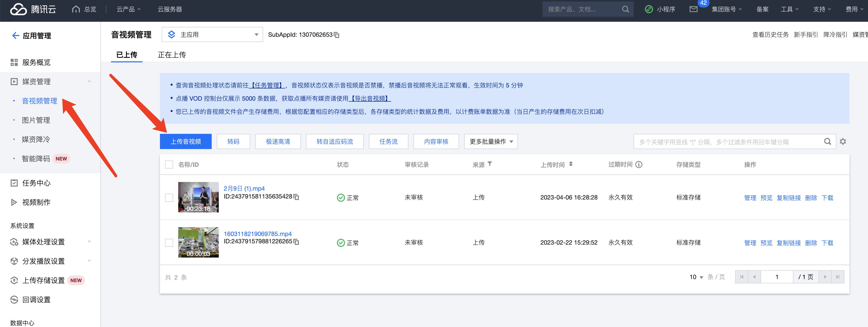Copy the SubAppId with copy icon
Viewport: 868px width, 327px height.
pyautogui.click(x=336, y=35)
